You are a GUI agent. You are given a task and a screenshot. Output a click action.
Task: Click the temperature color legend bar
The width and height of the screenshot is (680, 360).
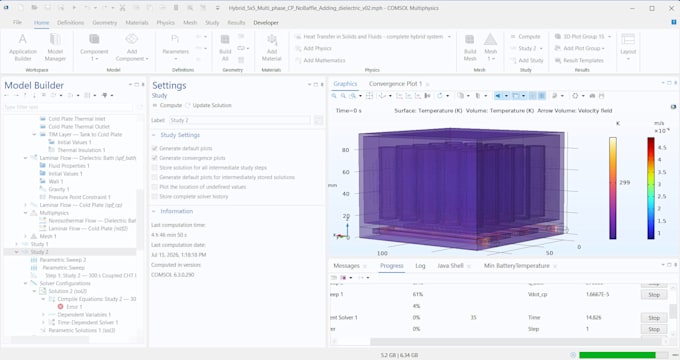pyautogui.click(x=612, y=188)
